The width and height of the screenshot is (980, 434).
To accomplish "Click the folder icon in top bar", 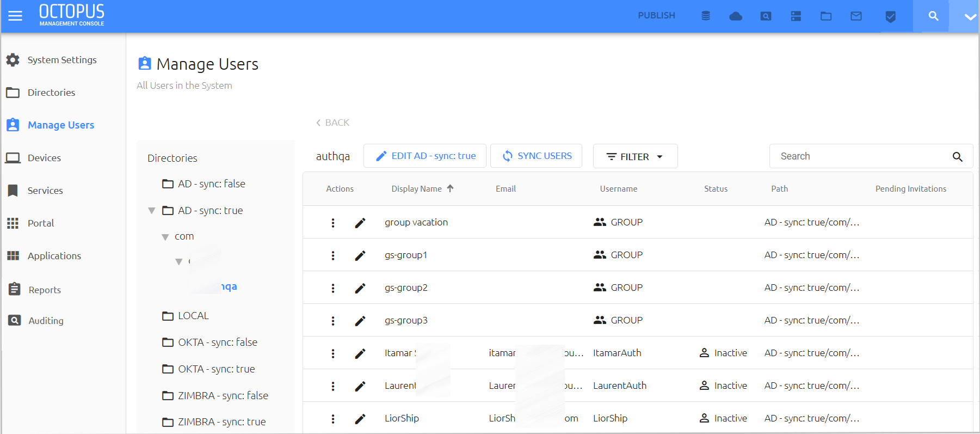I will click(x=826, y=16).
